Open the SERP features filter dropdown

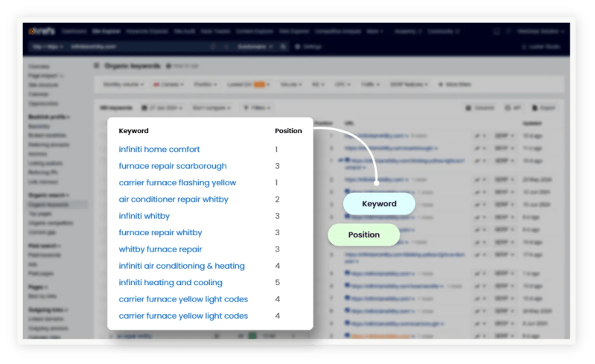(409, 85)
